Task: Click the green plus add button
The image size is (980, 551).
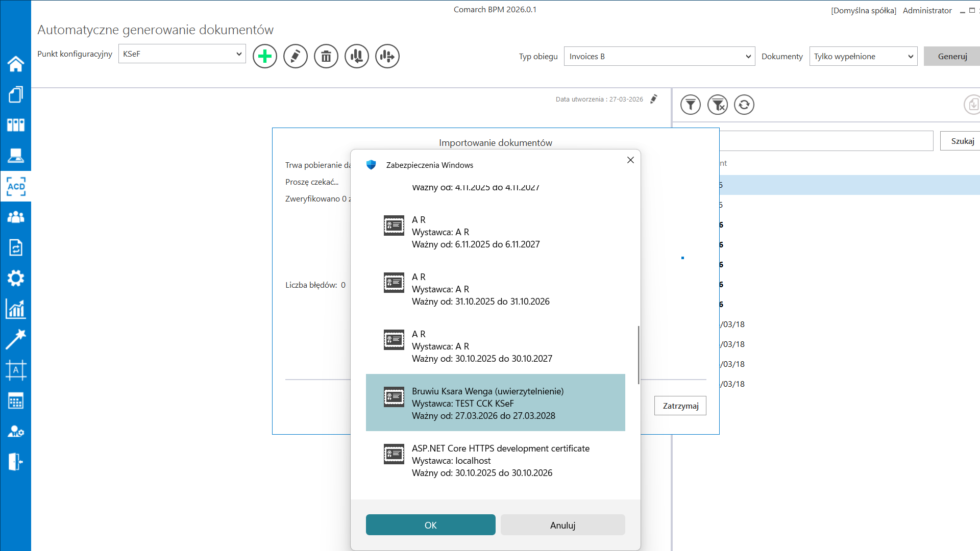Action: pos(264,56)
